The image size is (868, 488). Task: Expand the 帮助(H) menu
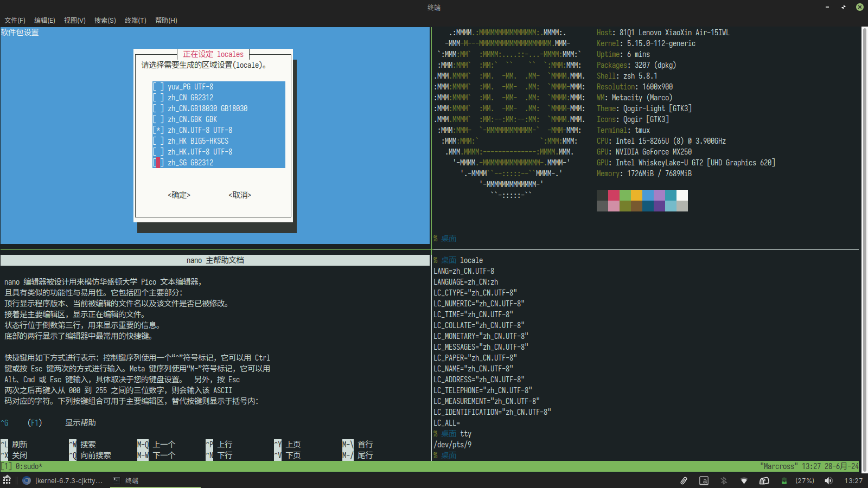166,21
